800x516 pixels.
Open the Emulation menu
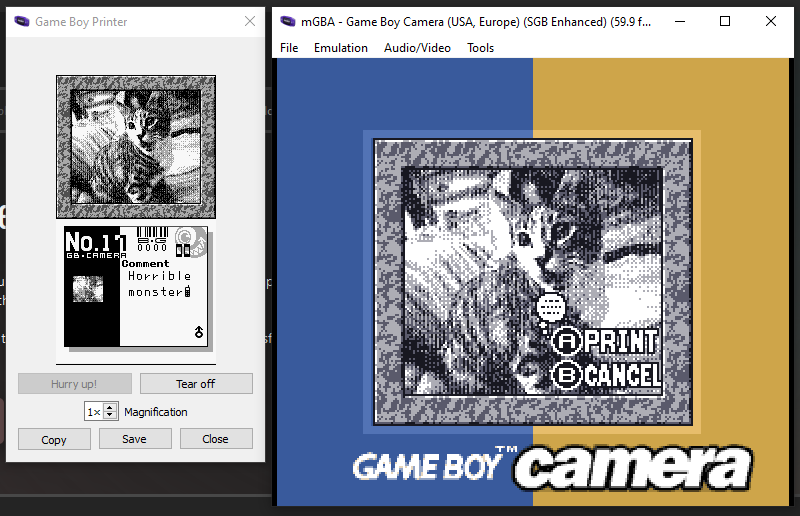(x=340, y=48)
